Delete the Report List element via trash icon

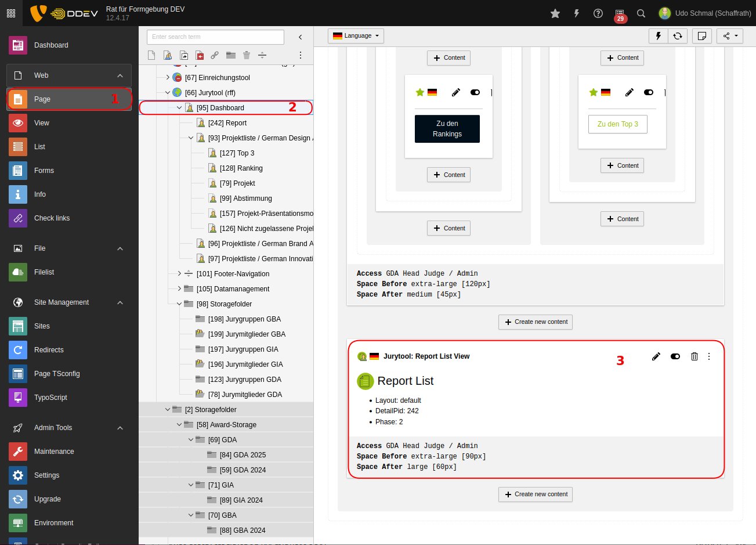(x=694, y=356)
